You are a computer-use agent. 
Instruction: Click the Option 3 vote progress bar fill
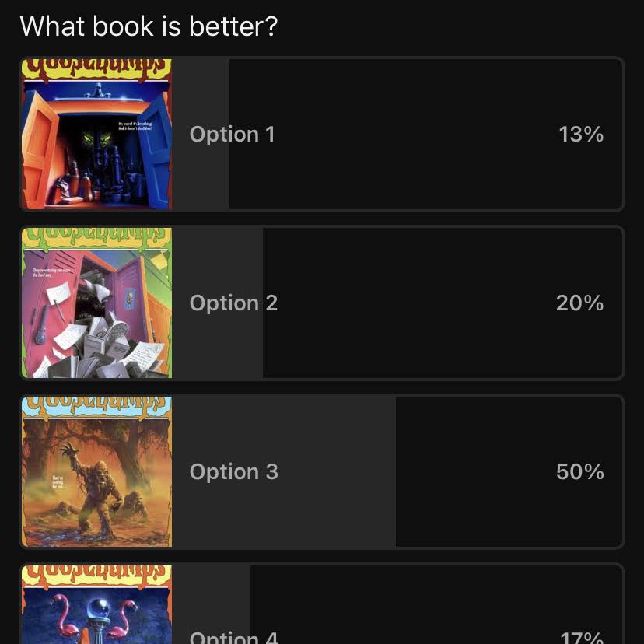pos(283,471)
